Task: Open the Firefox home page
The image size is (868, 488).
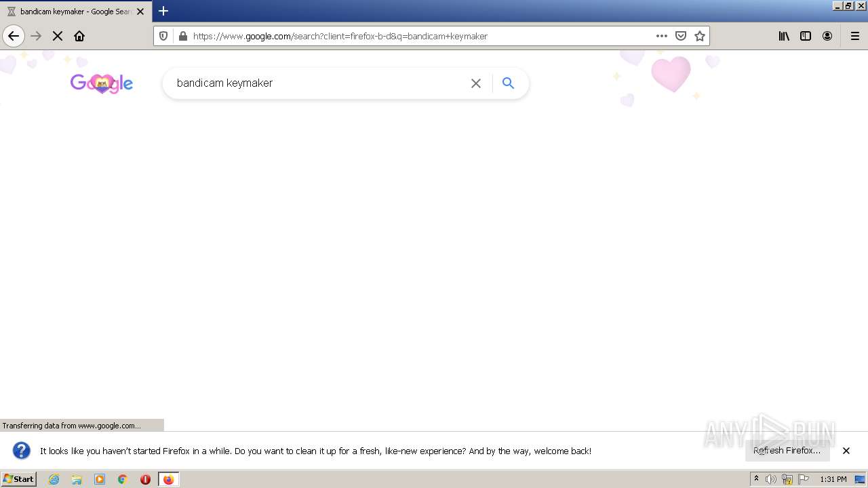Action: (79, 36)
